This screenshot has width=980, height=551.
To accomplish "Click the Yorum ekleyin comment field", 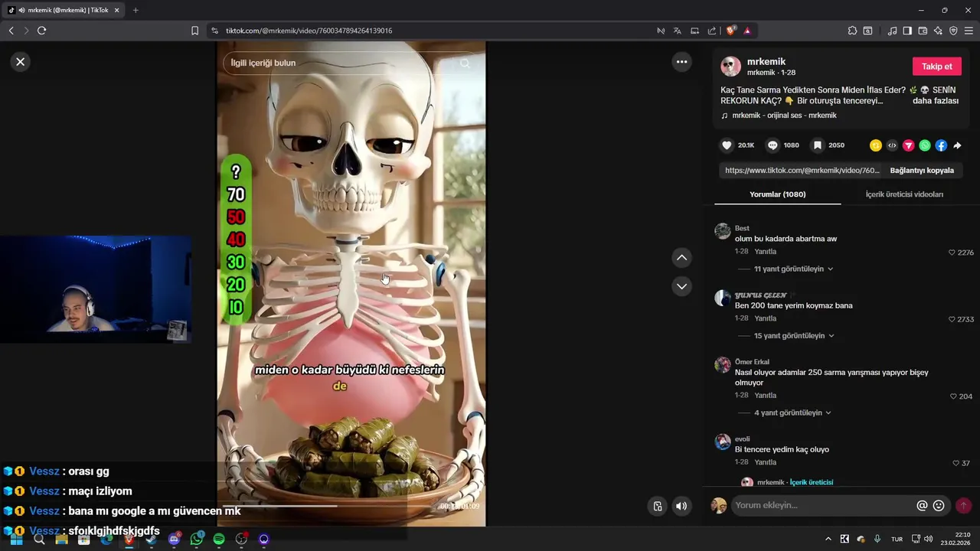I will (x=822, y=505).
